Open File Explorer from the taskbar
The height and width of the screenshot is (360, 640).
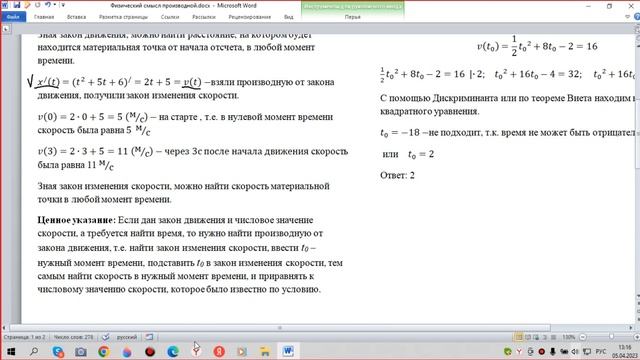tap(265, 351)
